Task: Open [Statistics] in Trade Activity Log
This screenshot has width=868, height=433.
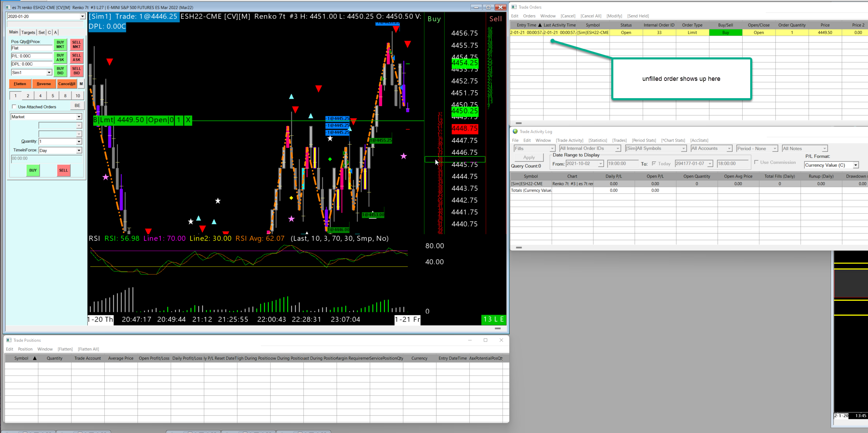Action: 598,140
